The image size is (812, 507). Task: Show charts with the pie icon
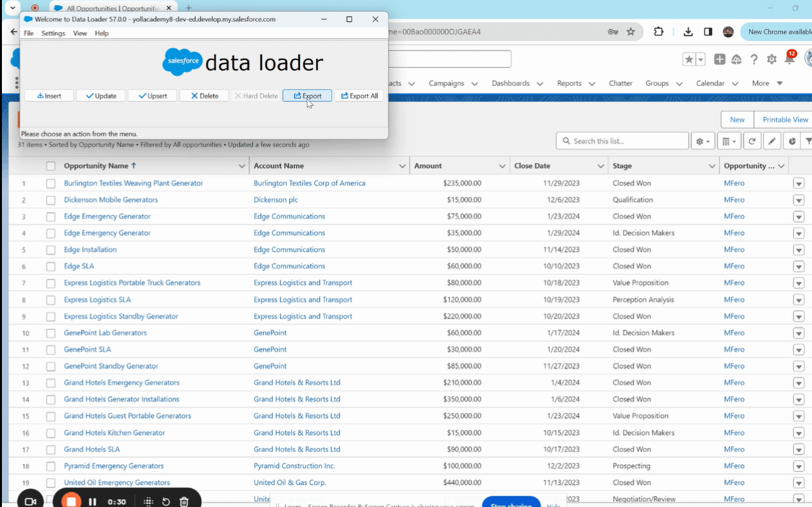(792, 141)
